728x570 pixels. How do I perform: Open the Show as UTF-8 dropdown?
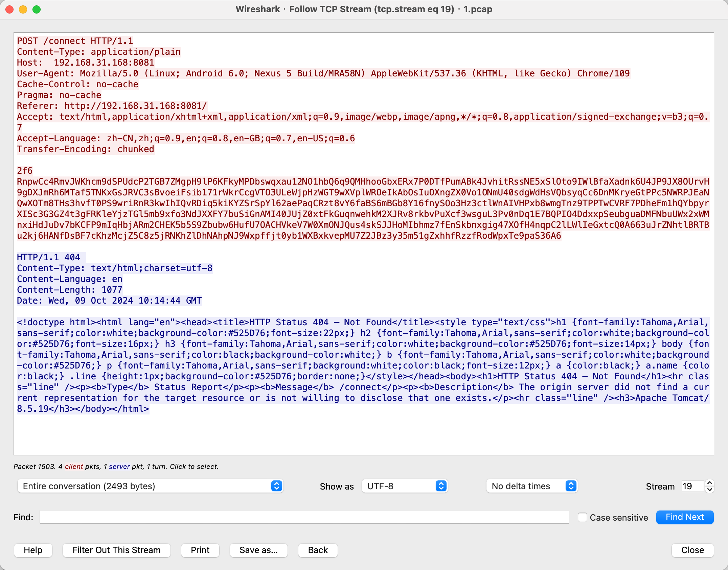[405, 486]
